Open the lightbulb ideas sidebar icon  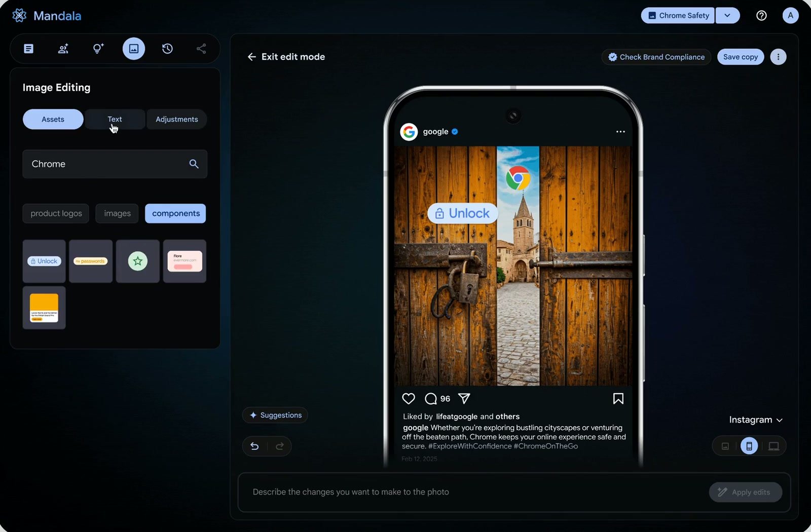[98, 49]
